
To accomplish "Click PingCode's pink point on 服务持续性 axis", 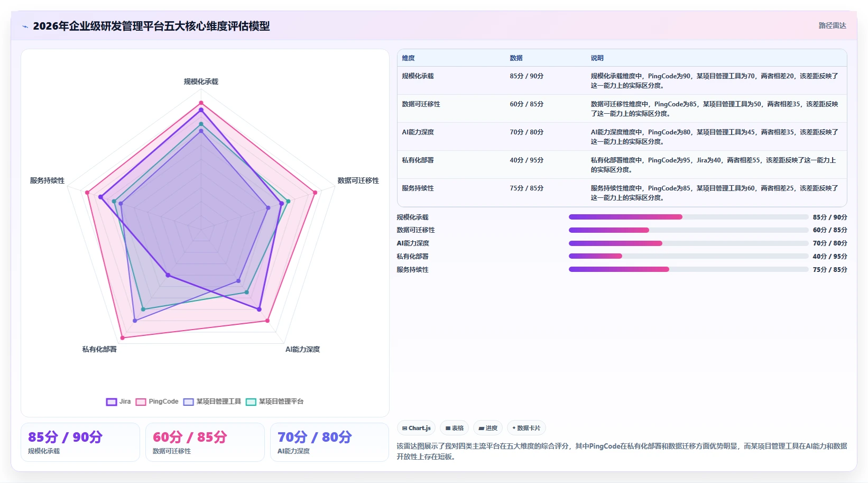I will click(x=87, y=193).
